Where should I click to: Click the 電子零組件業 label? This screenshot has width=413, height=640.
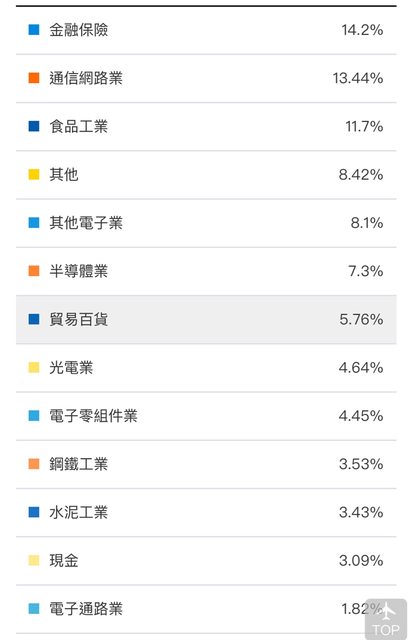pyautogui.click(x=93, y=416)
